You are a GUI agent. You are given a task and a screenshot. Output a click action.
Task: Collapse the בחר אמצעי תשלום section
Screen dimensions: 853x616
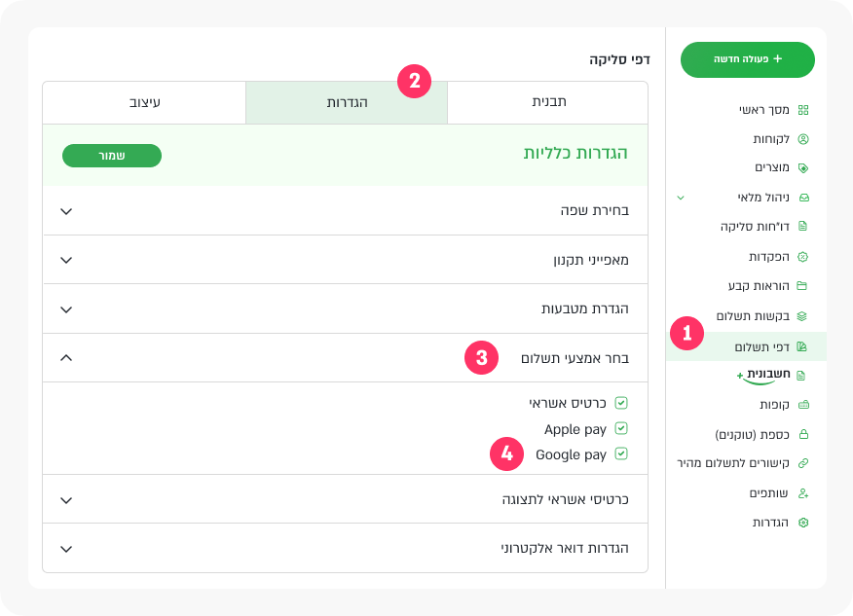point(66,357)
